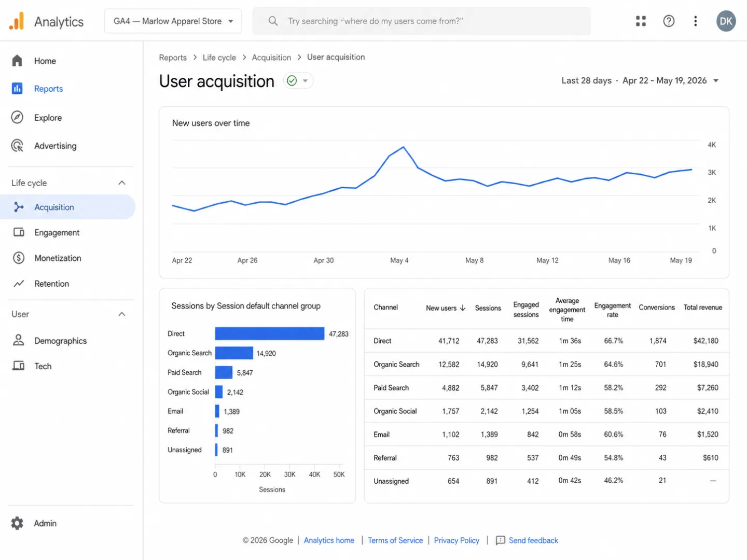Click the Retention trend icon

click(x=19, y=284)
